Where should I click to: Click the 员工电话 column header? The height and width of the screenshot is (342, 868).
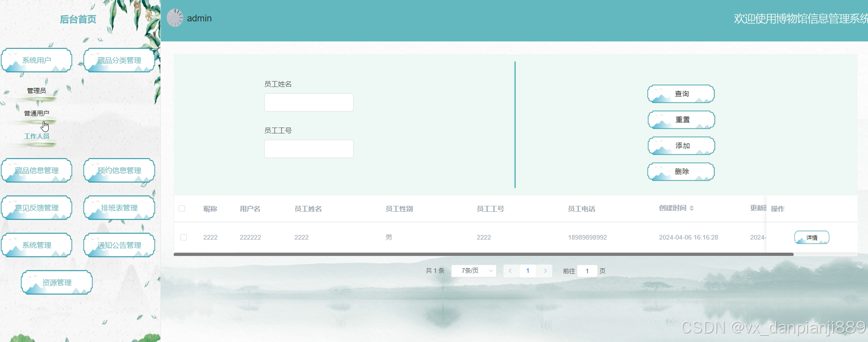[x=581, y=209]
